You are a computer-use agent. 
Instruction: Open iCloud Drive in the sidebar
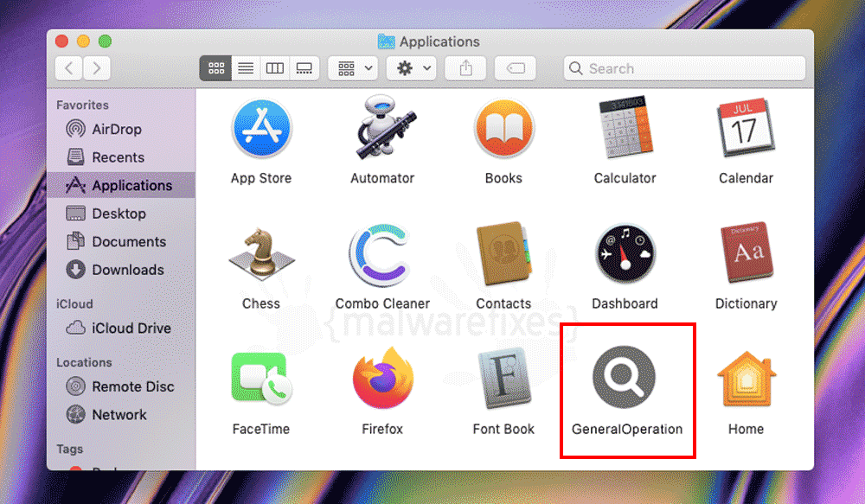point(121,329)
